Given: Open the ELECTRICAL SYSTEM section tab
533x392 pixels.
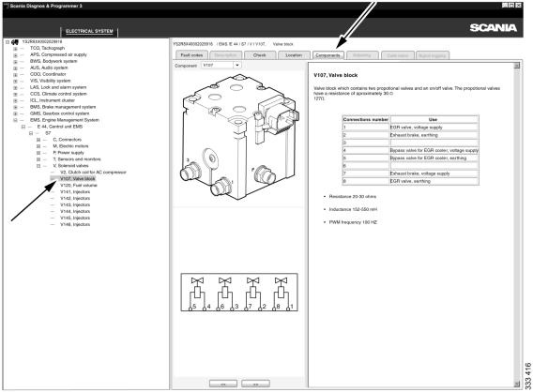Looking at the screenshot, I should (89, 31).
